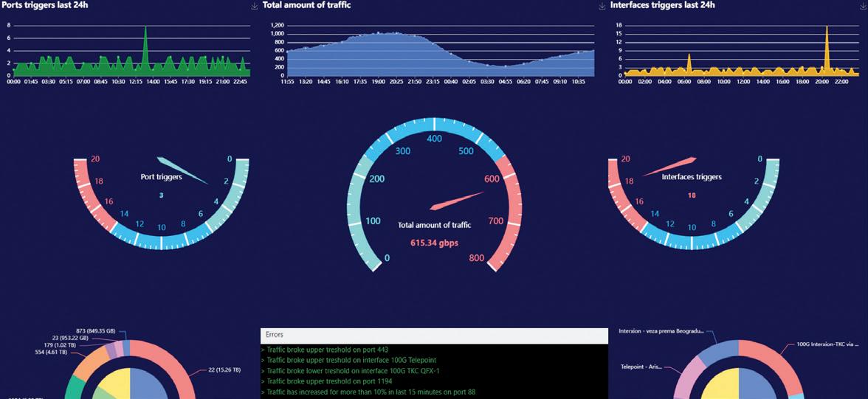
Task: Download the Total amount of traffic chart
Action: [602, 6]
